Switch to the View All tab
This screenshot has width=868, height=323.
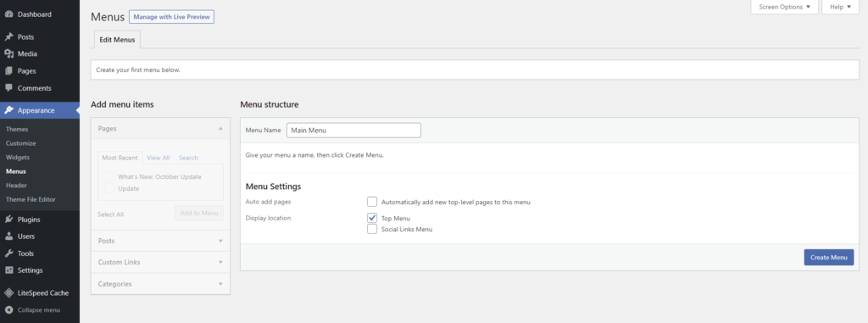(159, 158)
